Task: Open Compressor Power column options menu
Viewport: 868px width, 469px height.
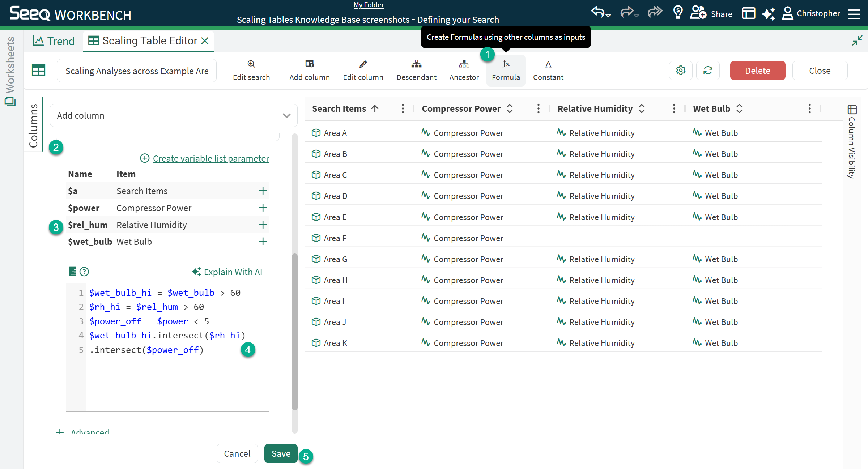Action: click(x=538, y=108)
